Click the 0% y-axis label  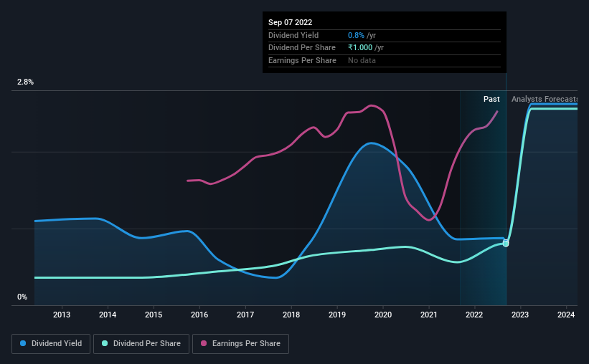pos(22,297)
